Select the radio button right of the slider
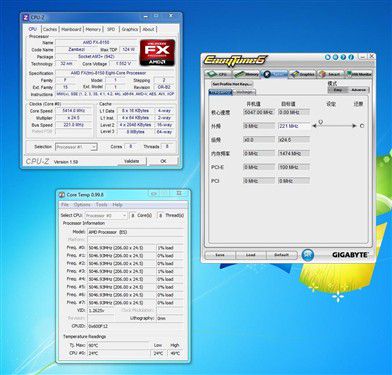The width and height of the screenshot is (392, 375). coord(362,126)
